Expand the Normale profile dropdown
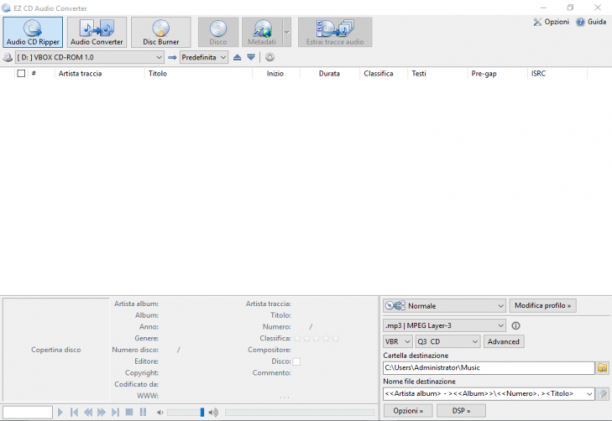Image resolution: width=612 pixels, height=421 pixels. (444, 306)
